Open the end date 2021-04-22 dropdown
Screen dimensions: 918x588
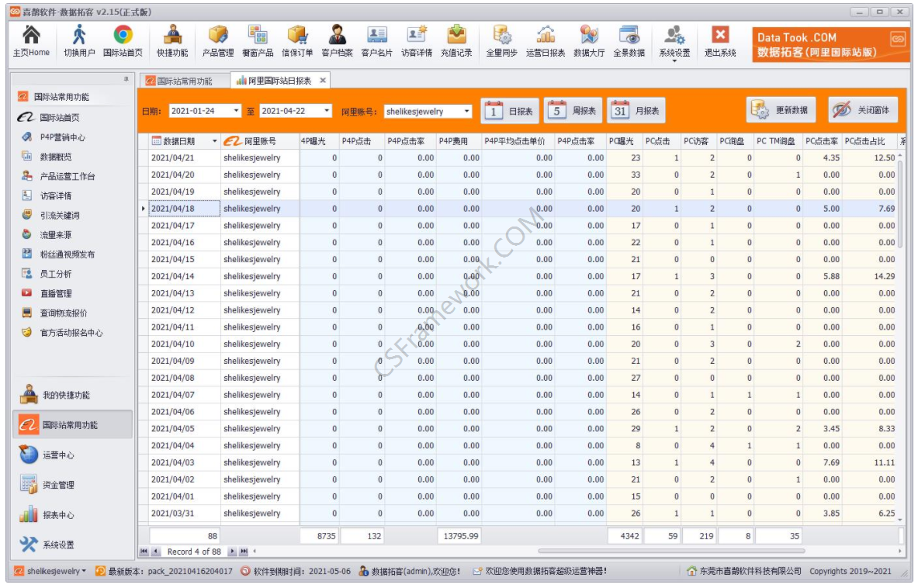(327, 111)
